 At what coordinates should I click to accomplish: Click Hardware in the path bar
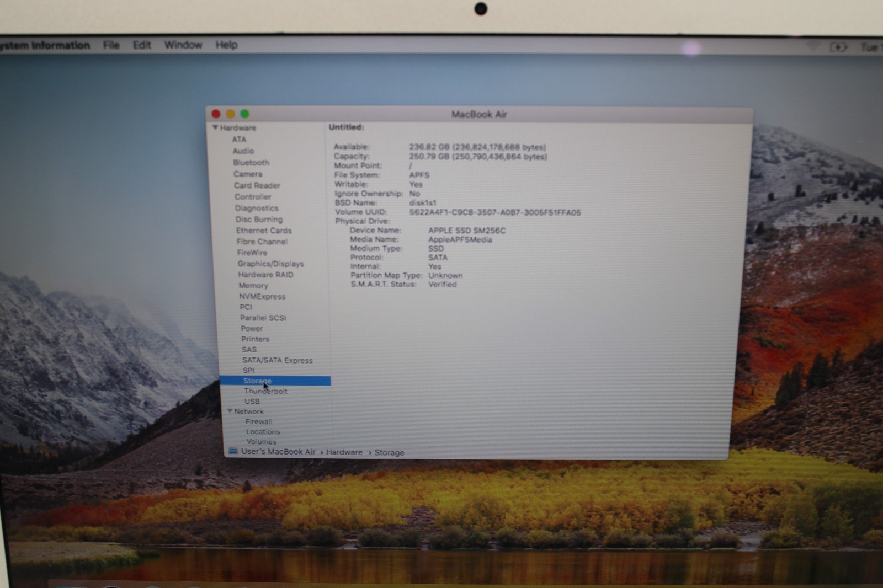[x=344, y=452]
